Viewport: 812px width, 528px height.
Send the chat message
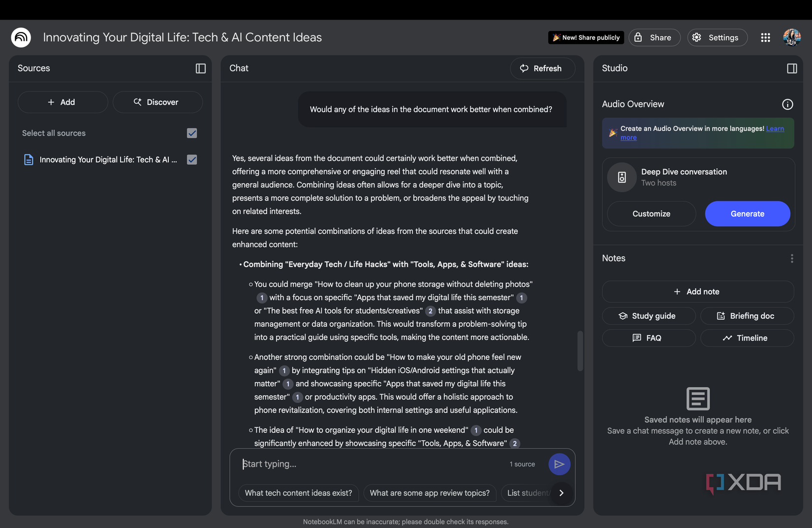[559, 464]
